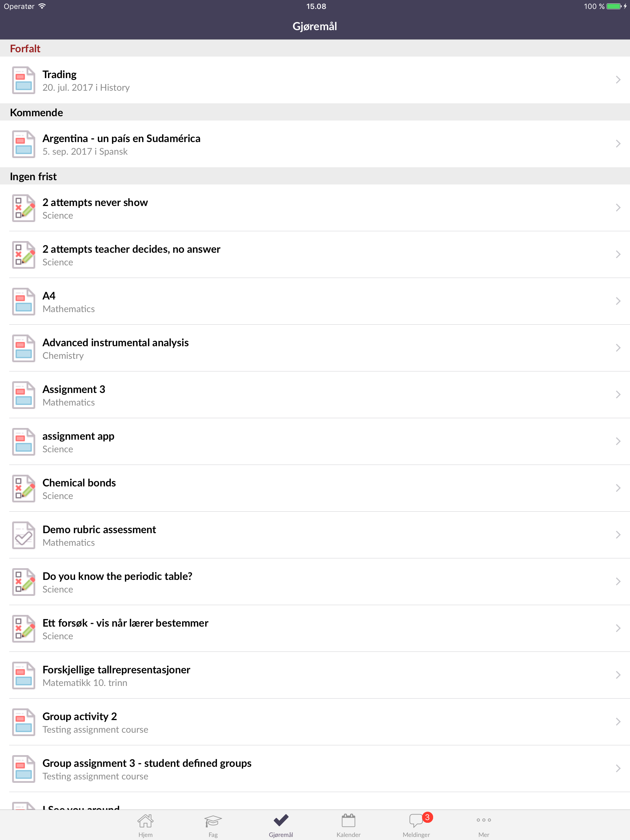Image resolution: width=630 pixels, height=840 pixels.
Task: Expand the Trading assignment details
Action: pos(618,79)
